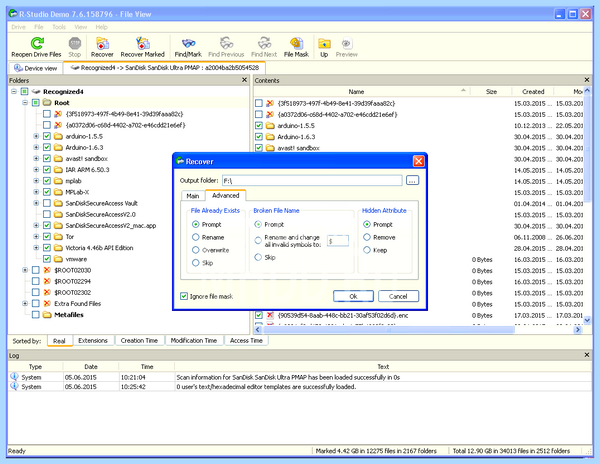The height and width of the screenshot is (464, 600).
Task: Expand the $ROOT02030 node
Action: click(x=25, y=270)
